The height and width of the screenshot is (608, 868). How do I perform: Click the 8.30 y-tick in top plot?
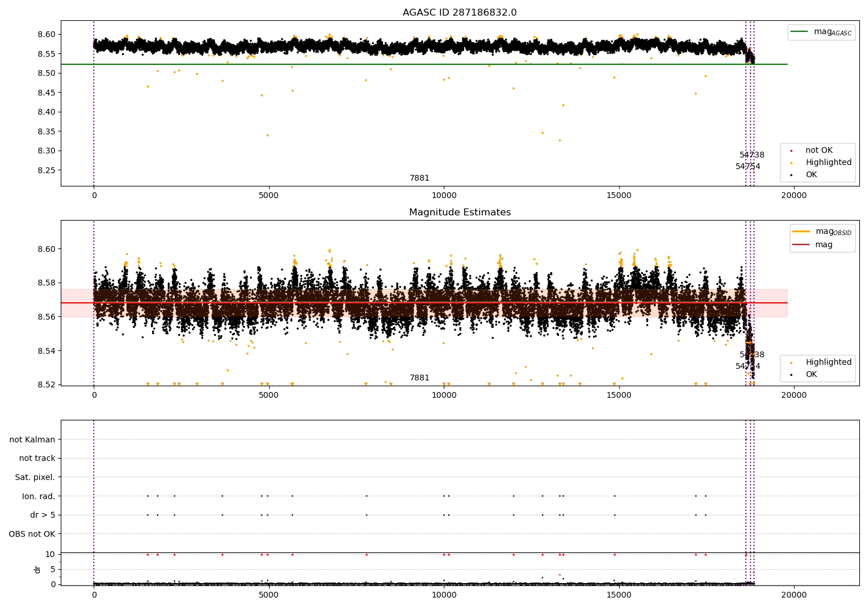46,151
